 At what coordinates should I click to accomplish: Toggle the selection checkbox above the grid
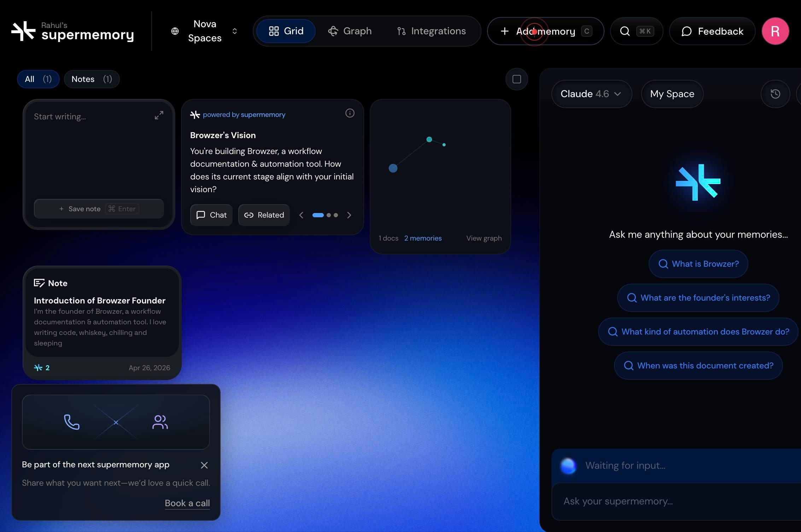click(516, 79)
